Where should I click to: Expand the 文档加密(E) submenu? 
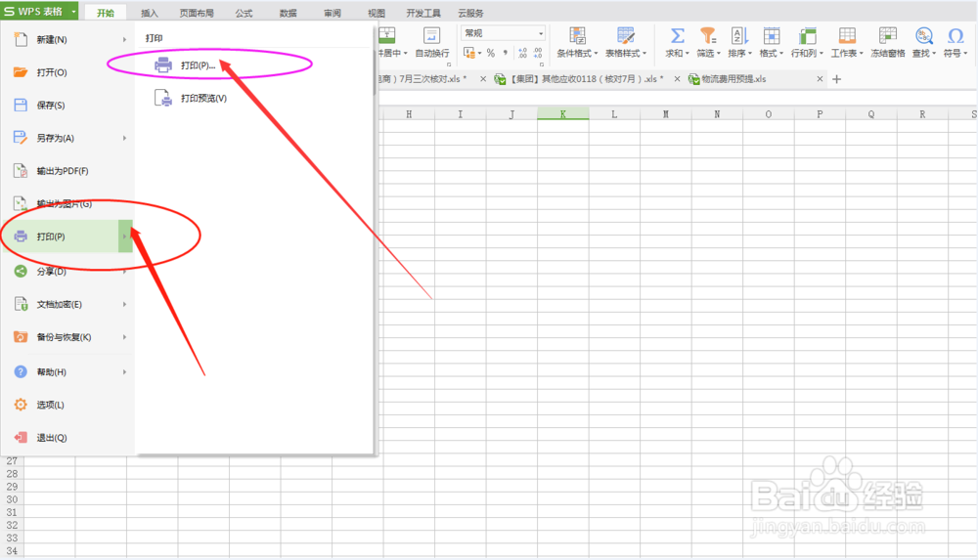(x=125, y=304)
